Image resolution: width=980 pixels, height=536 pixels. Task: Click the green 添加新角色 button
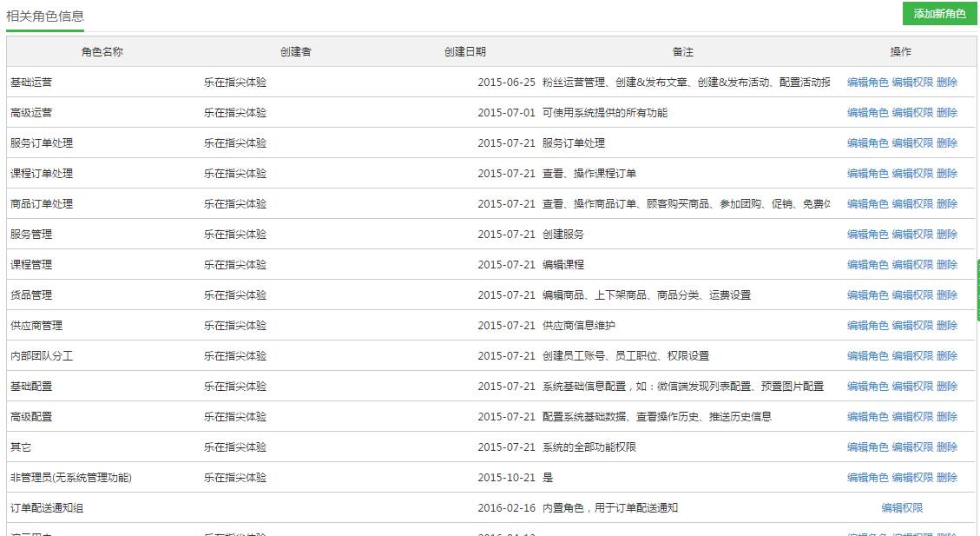pyautogui.click(x=939, y=14)
